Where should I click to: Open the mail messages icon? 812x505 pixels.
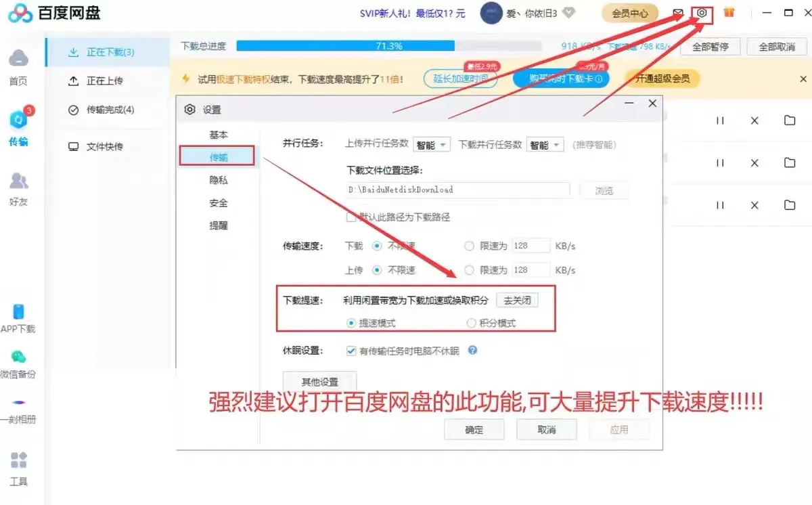click(x=678, y=13)
